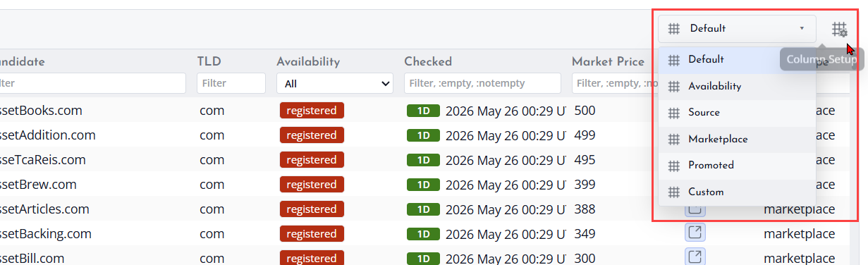This screenshot has height=265, width=868.
Task: Click the 1D badge in ssetBooks.com row
Action: 423,111
